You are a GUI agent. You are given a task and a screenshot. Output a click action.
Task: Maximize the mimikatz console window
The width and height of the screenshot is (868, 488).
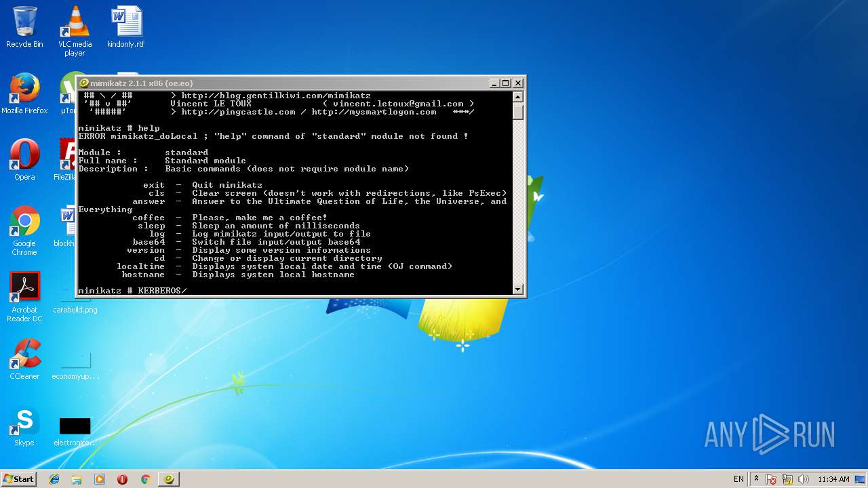point(506,83)
